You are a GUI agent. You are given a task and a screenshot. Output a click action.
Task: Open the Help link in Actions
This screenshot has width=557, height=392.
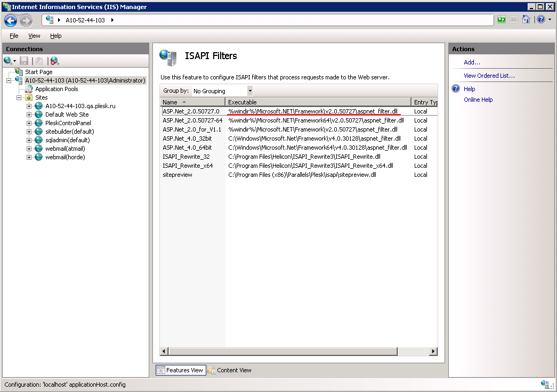click(469, 89)
